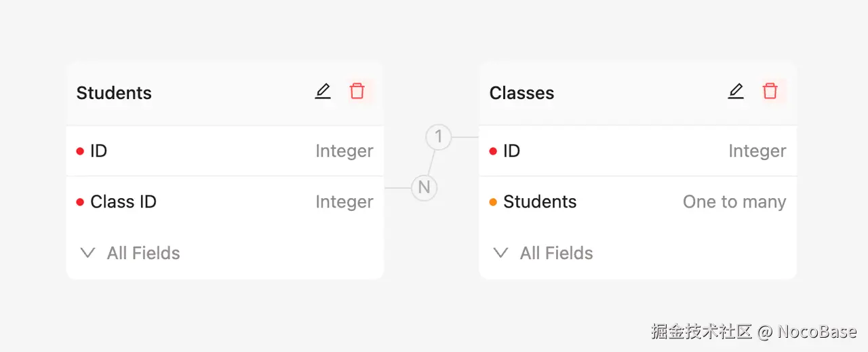Expand All Fields in the Students table
The width and height of the screenshot is (868, 352).
pos(143,254)
